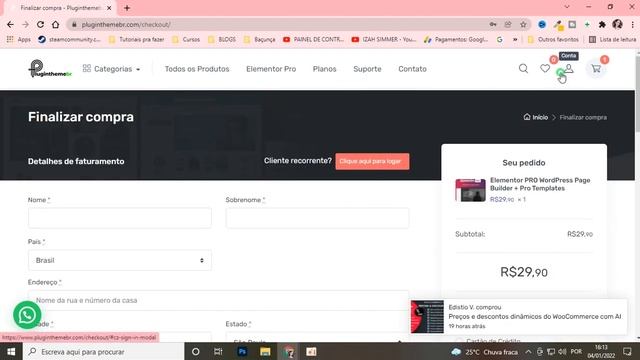The image size is (640, 360).
Task: Open the WhatsApp chat bubble
Action: tap(27, 315)
